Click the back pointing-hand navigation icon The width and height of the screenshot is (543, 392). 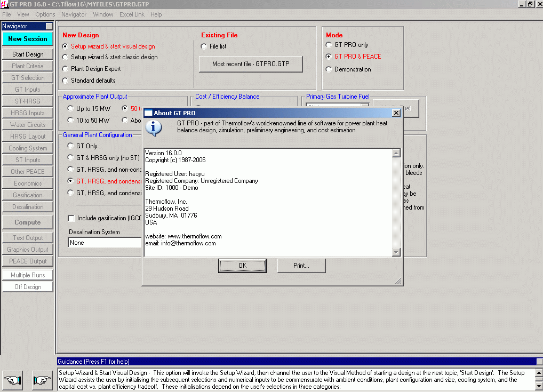click(13, 380)
